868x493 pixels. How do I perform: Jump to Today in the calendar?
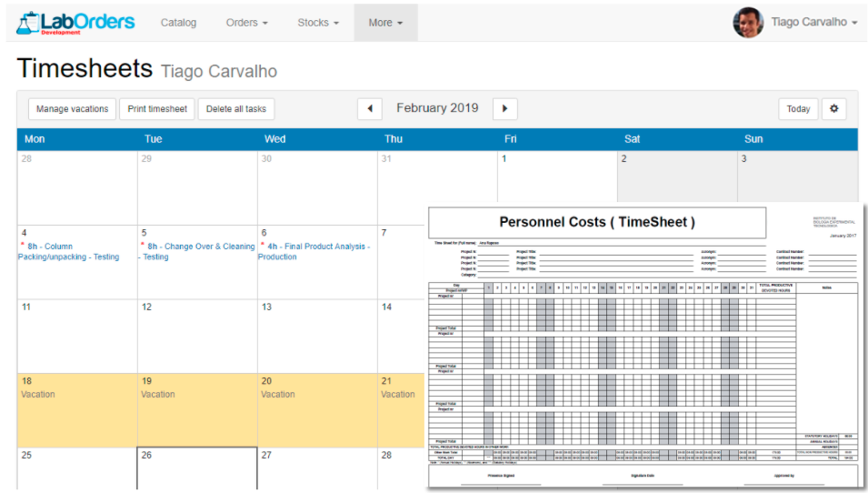(x=798, y=109)
